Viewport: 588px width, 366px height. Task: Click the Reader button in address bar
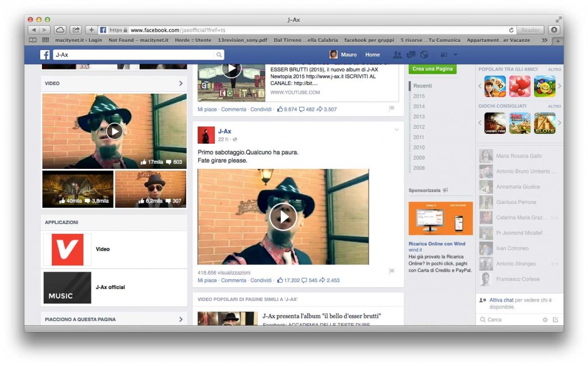(530, 30)
